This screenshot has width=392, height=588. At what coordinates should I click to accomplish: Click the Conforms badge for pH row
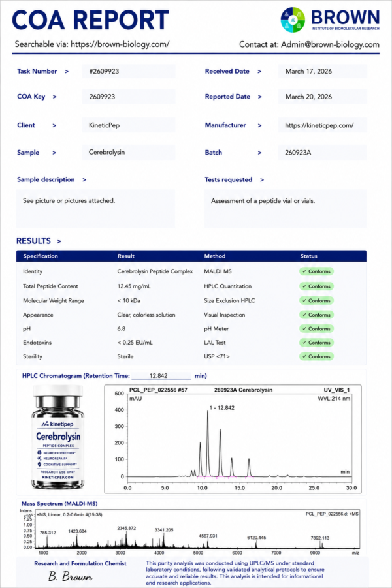[316, 328]
